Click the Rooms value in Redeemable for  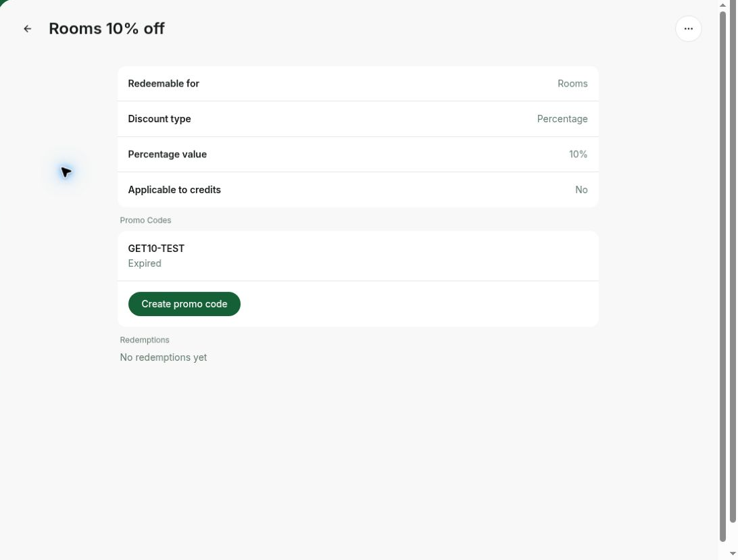(x=572, y=84)
